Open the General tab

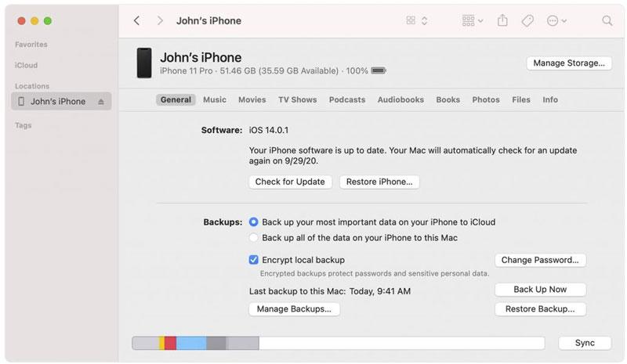tap(176, 100)
